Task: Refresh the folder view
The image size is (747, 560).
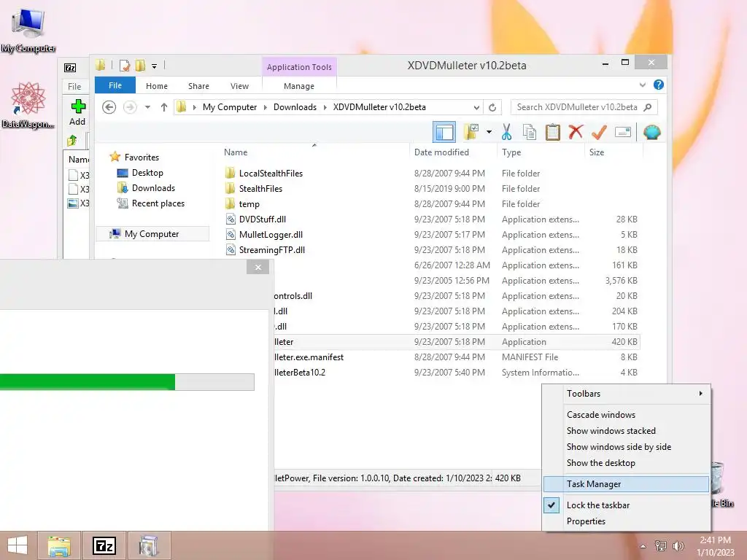Action: (x=492, y=108)
